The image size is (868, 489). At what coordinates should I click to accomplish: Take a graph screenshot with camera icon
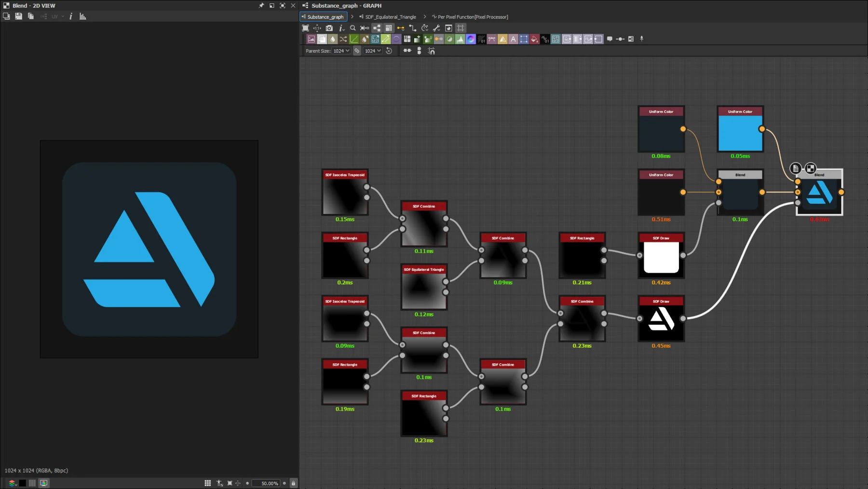(329, 28)
